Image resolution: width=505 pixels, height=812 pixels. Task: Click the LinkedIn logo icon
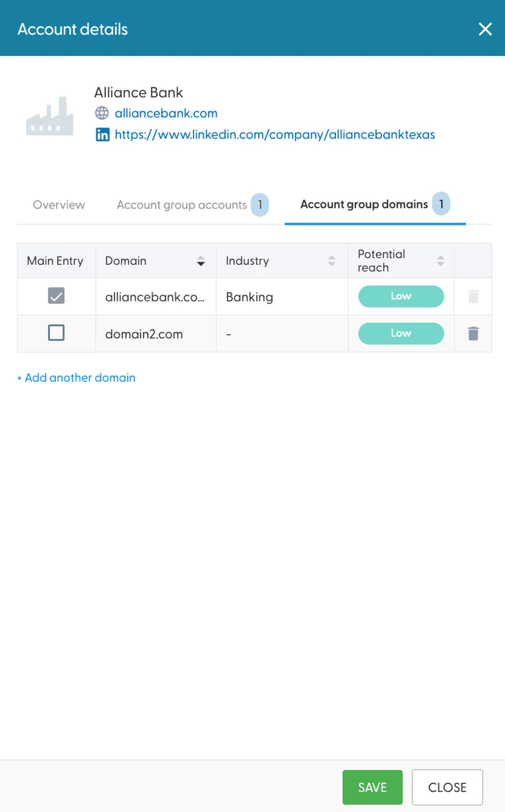pos(102,134)
